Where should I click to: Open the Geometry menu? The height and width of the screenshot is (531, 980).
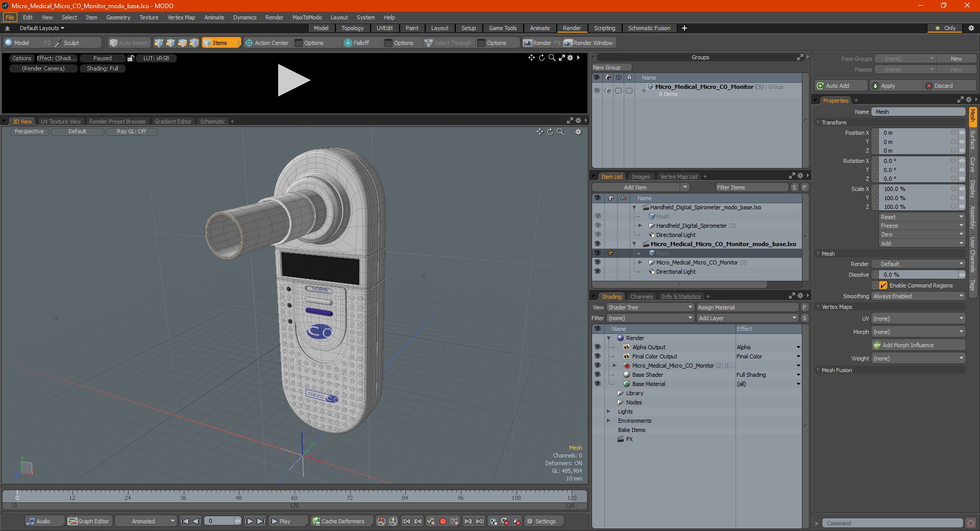coord(118,17)
